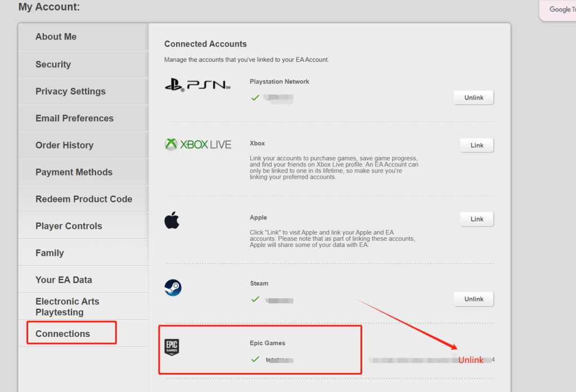Click the Apple logo icon
The width and height of the screenshot is (576, 392).
tap(172, 220)
